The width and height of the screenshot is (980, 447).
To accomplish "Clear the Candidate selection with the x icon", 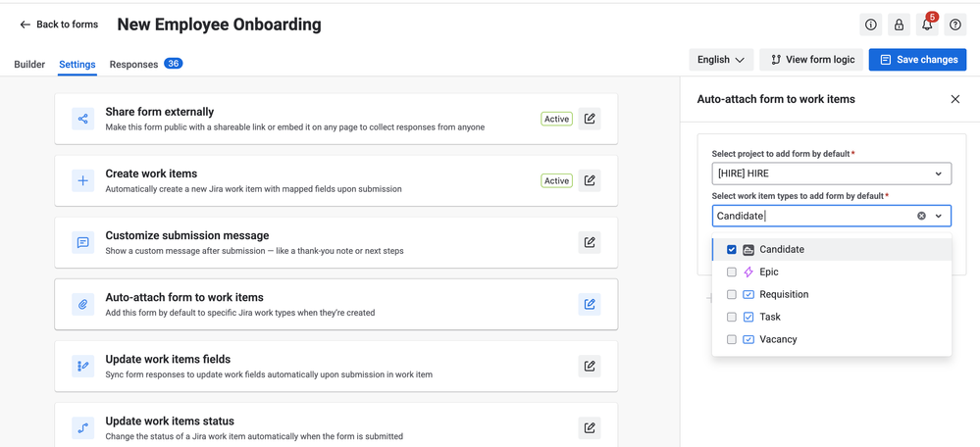I will [x=921, y=216].
